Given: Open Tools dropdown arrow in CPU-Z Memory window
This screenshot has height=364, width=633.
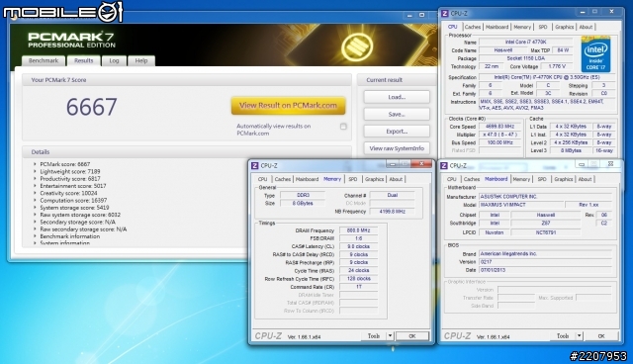Looking at the screenshot, I should pos(390,335).
